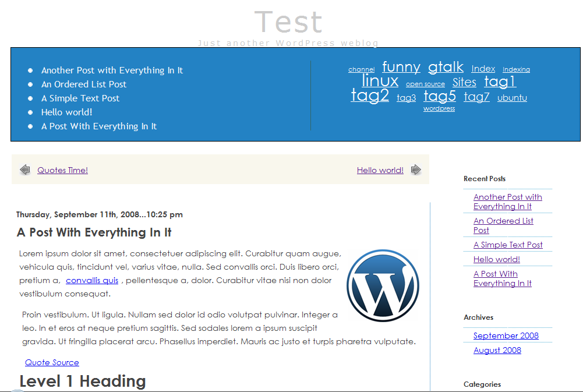Image resolution: width=583 pixels, height=392 pixels.
Task: Open "Hello world!" under Recent Posts
Action: pos(496,259)
